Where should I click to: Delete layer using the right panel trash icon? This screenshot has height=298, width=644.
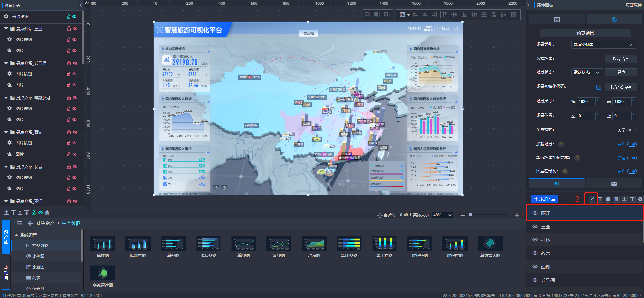tap(616, 199)
